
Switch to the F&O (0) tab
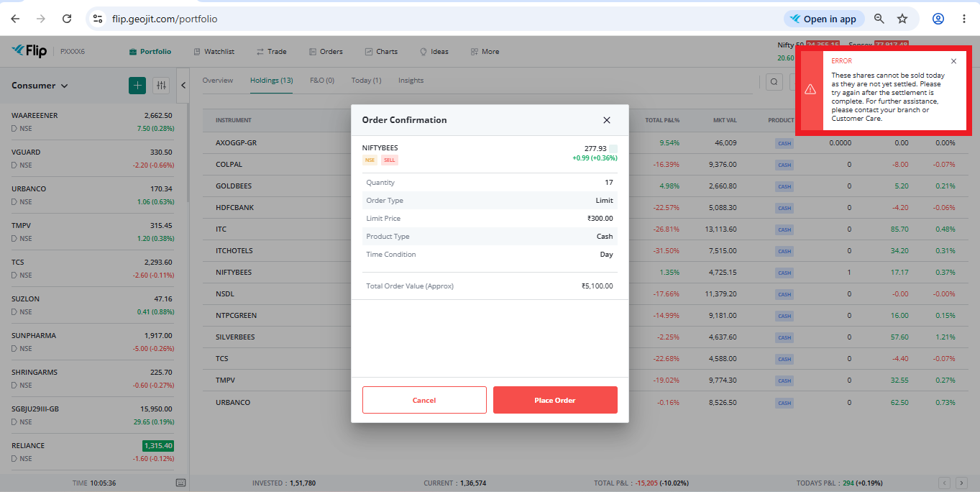tap(322, 81)
